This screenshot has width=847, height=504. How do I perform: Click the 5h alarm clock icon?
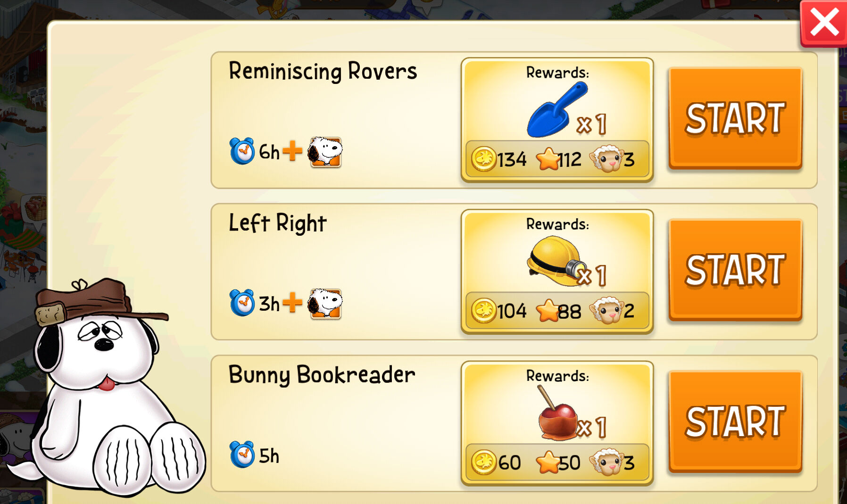[242, 454]
